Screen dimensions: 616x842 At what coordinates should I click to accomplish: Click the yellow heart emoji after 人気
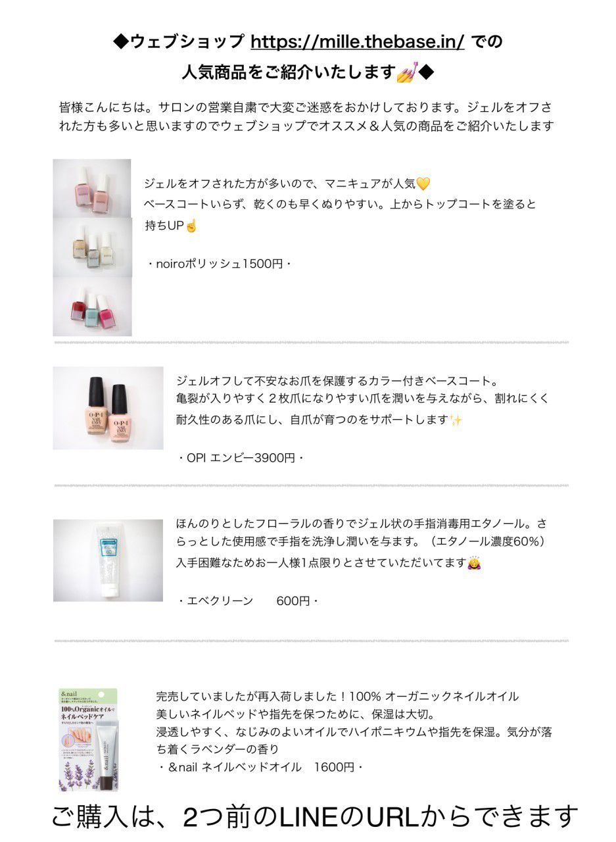pos(423,184)
